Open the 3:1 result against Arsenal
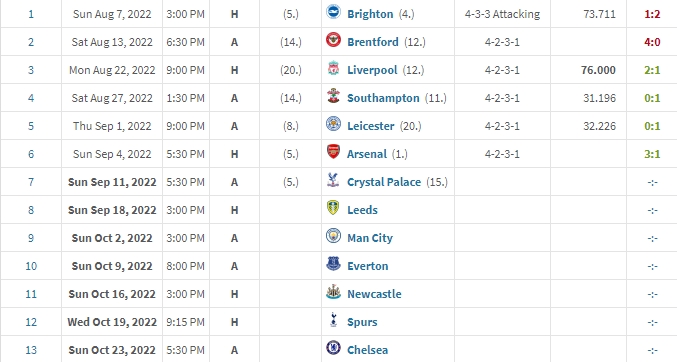The image size is (677, 362). click(x=652, y=154)
